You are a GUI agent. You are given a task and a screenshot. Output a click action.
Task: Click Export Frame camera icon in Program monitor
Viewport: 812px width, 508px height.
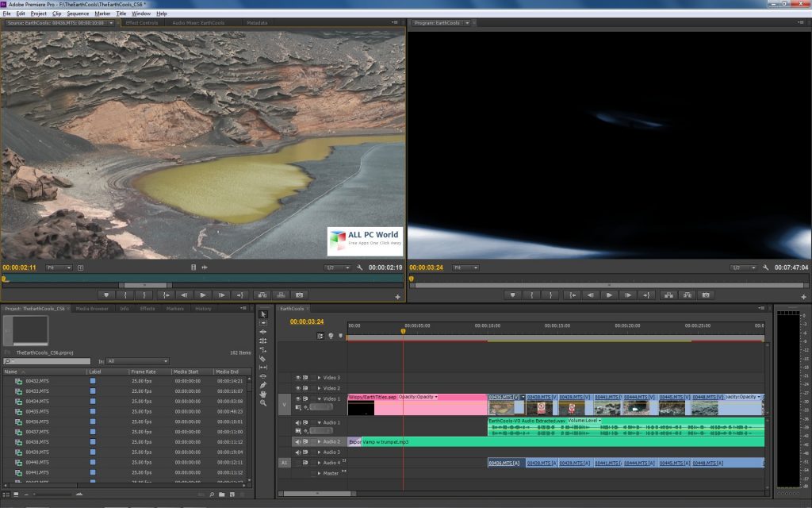click(x=706, y=294)
